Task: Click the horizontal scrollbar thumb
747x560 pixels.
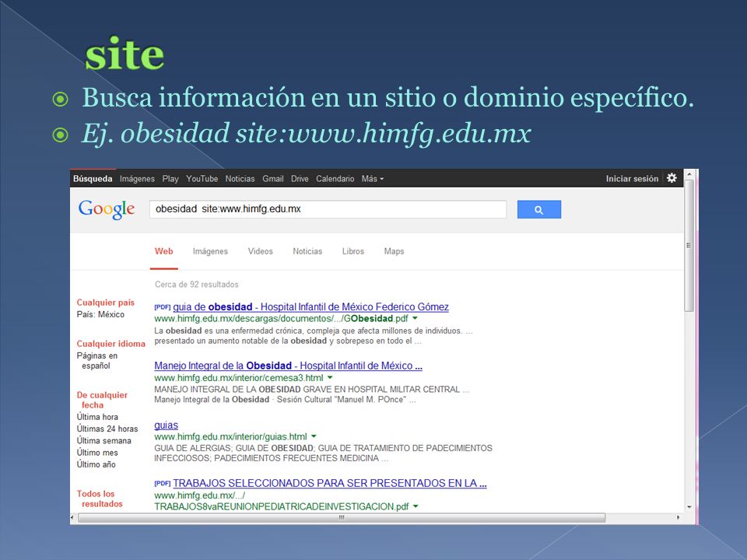Action: click(342, 518)
